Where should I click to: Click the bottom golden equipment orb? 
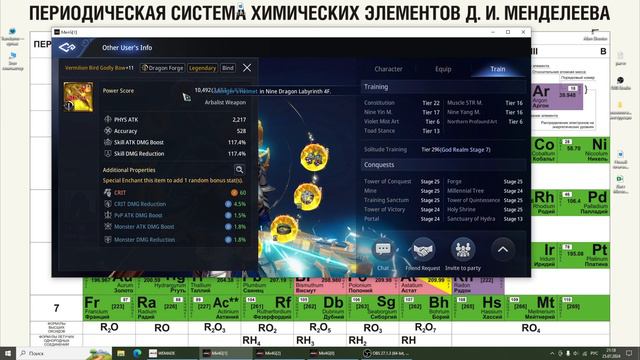coord(284,228)
